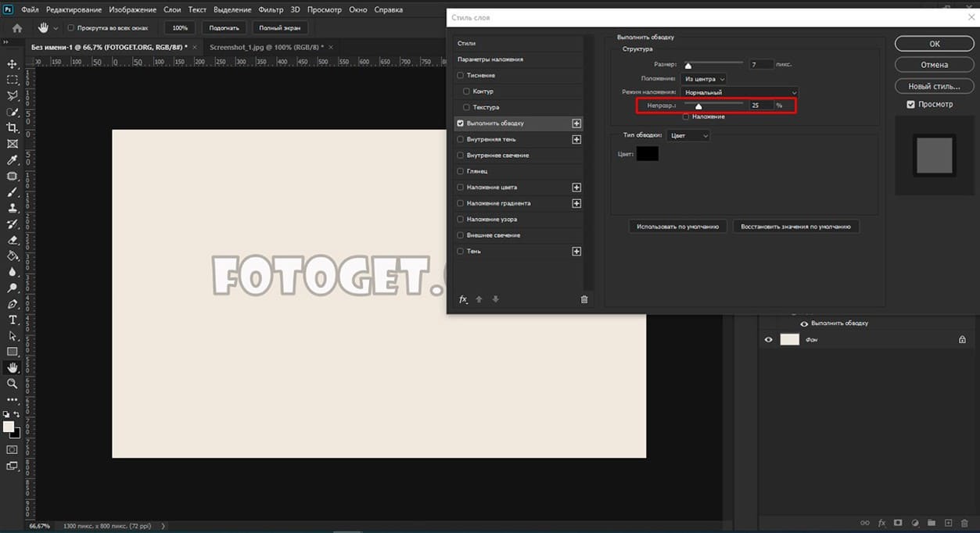
Task: Click trash icon in Layer Style dialog
Action: (583, 299)
